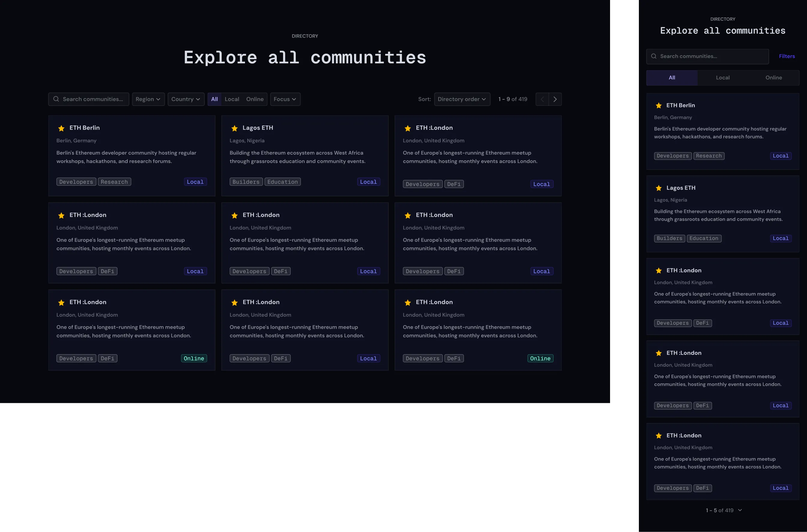This screenshot has width=807, height=532.
Task: Click Research tag on mobile ETH Berlin card
Action: pos(709,156)
